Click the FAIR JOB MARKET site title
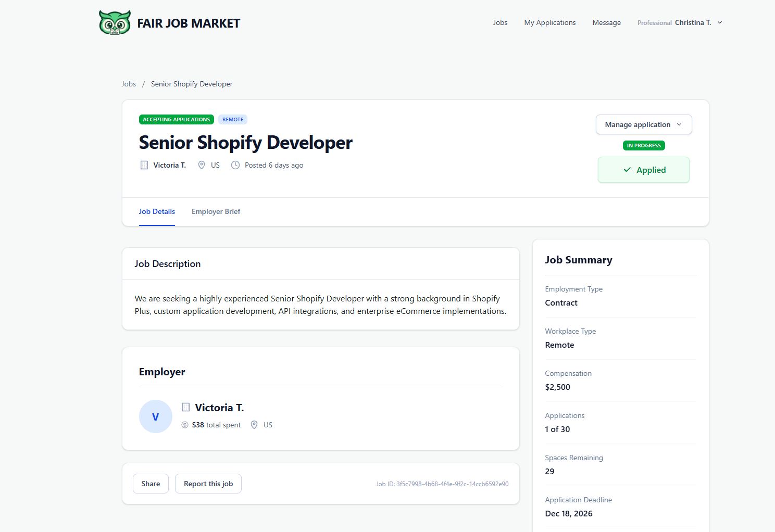 coord(189,23)
